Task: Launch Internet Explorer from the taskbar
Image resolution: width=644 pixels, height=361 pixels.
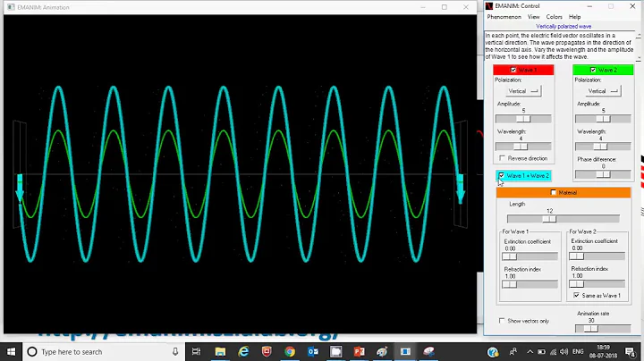Action: 243,351
